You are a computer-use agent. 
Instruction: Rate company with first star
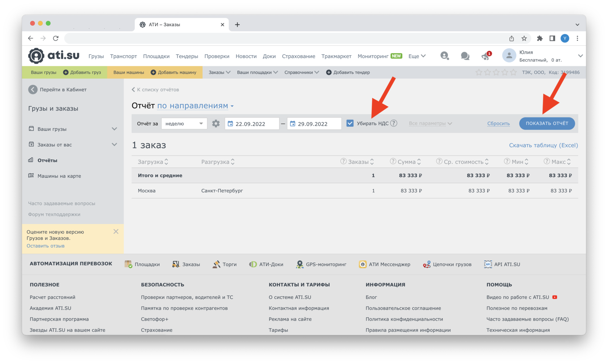tap(479, 72)
